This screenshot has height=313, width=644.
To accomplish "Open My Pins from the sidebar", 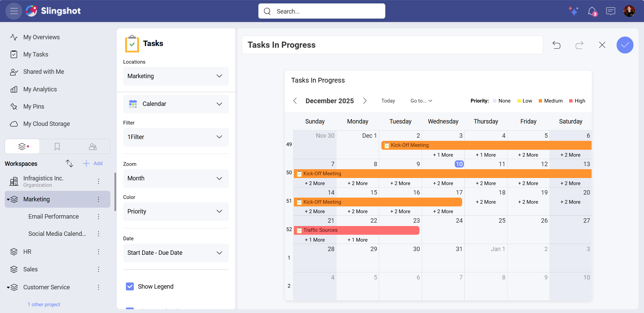I will tap(34, 106).
